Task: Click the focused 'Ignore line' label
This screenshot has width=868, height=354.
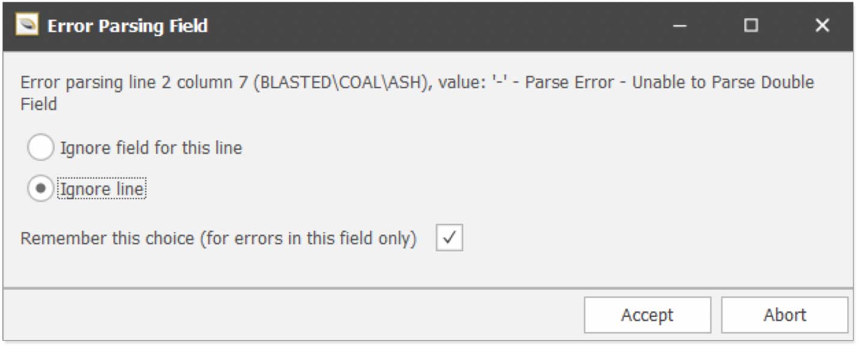Action: pyautogui.click(x=102, y=190)
